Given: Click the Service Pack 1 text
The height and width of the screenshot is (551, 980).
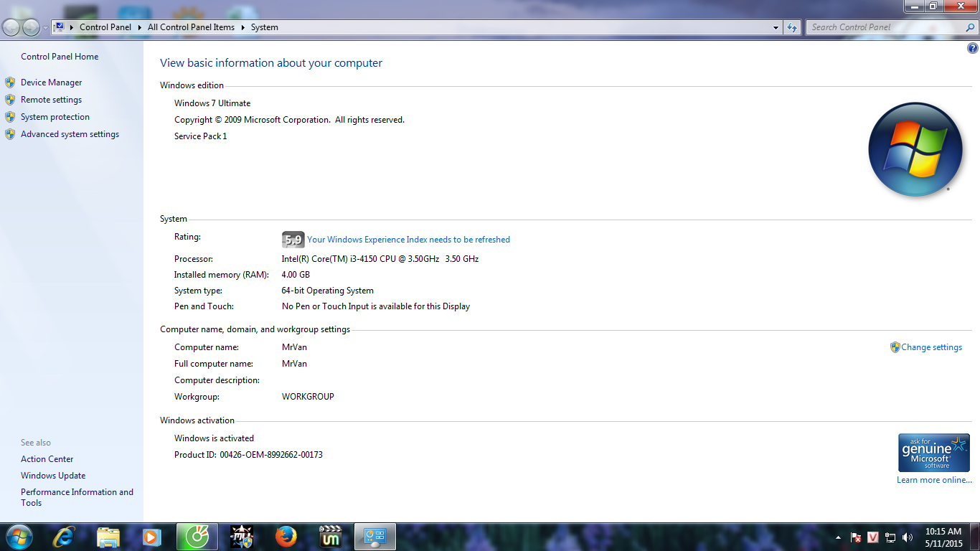Looking at the screenshot, I should [200, 136].
